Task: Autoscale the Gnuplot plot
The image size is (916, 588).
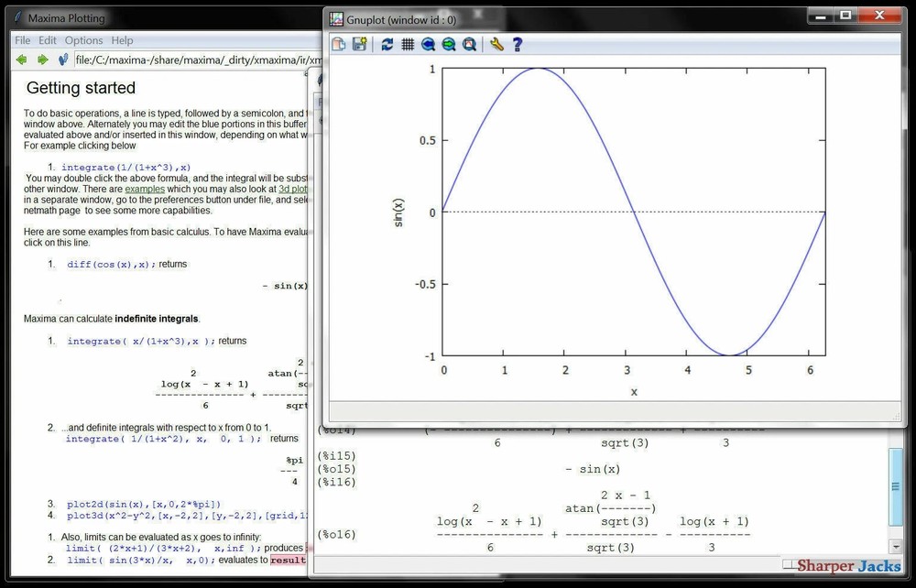Action: [x=469, y=44]
